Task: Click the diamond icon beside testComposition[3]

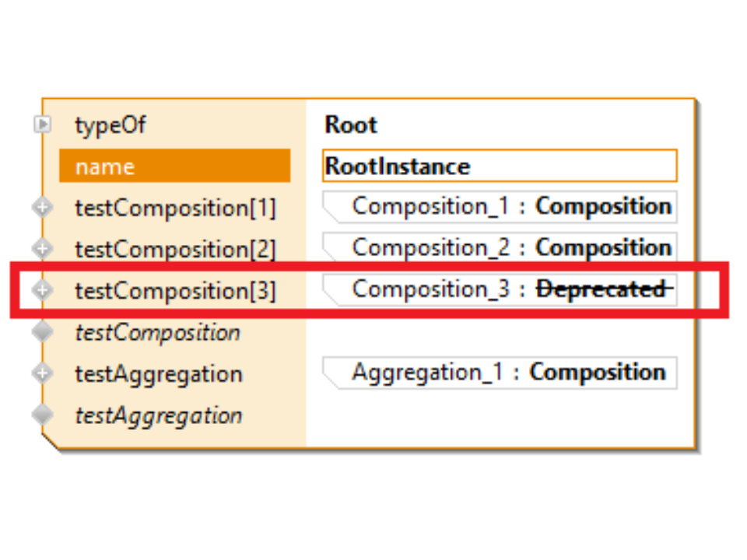Action: click(x=44, y=290)
